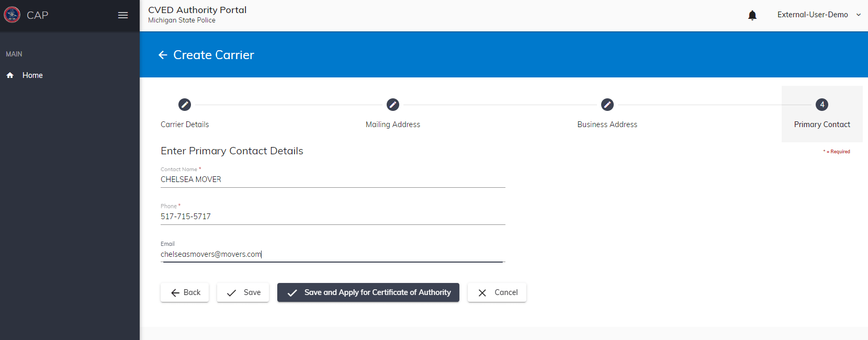Toggle the sidebar hamburger menu
The width and height of the screenshot is (868, 340).
click(x=123, y=15)
